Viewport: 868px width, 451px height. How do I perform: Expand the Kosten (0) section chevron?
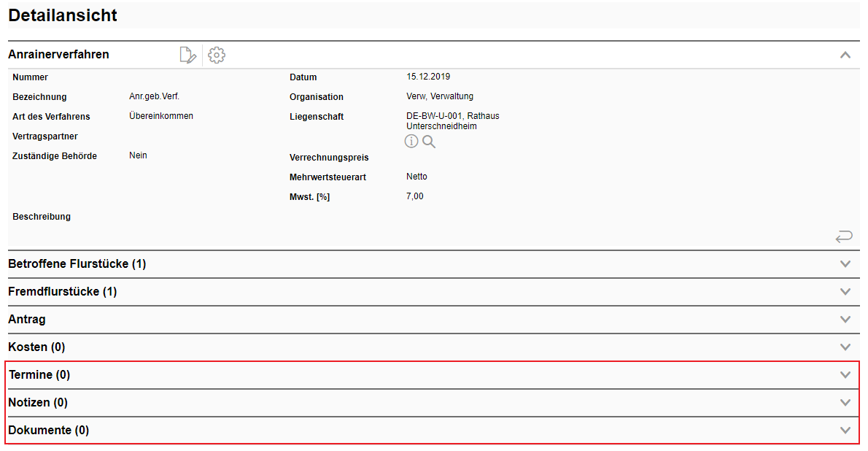(845, 347)
